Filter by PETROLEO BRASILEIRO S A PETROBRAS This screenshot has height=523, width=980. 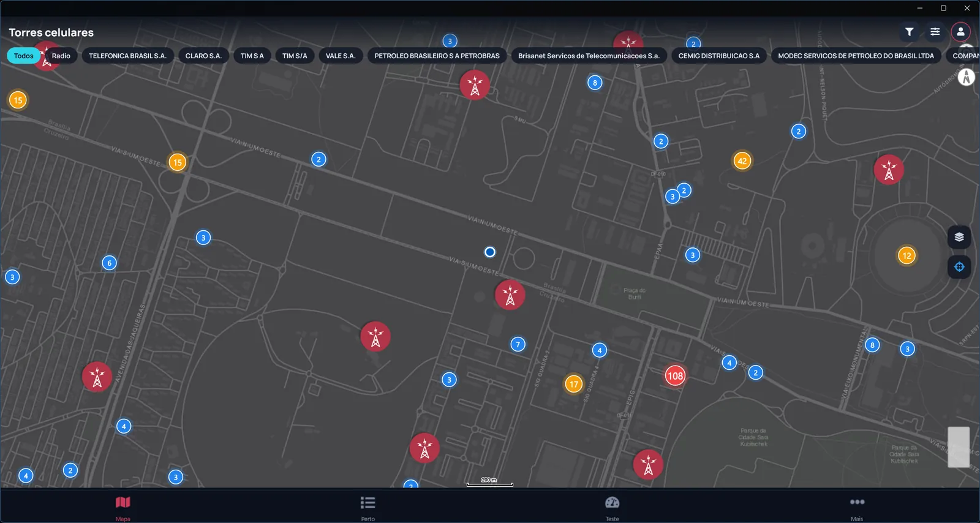437,56
